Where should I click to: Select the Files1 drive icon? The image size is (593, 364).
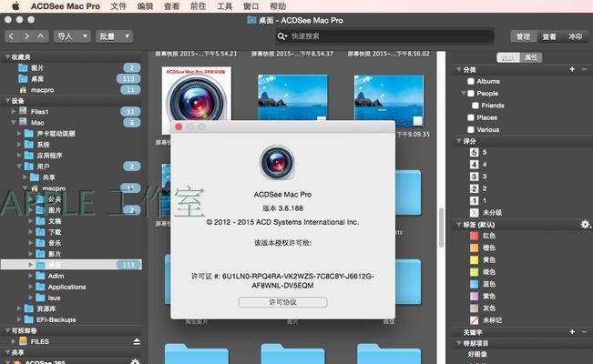point(23,112)
